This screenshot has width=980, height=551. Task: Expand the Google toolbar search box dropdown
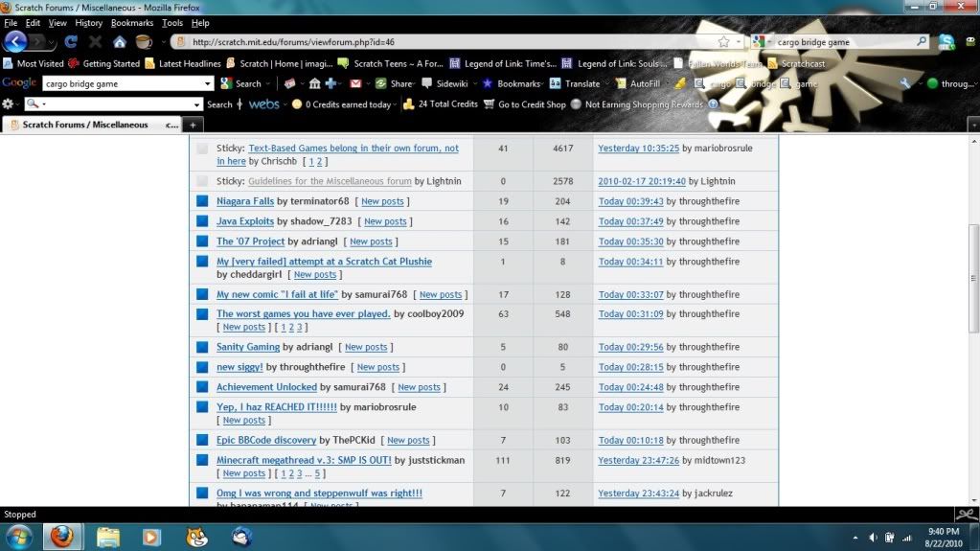(209, 83)
